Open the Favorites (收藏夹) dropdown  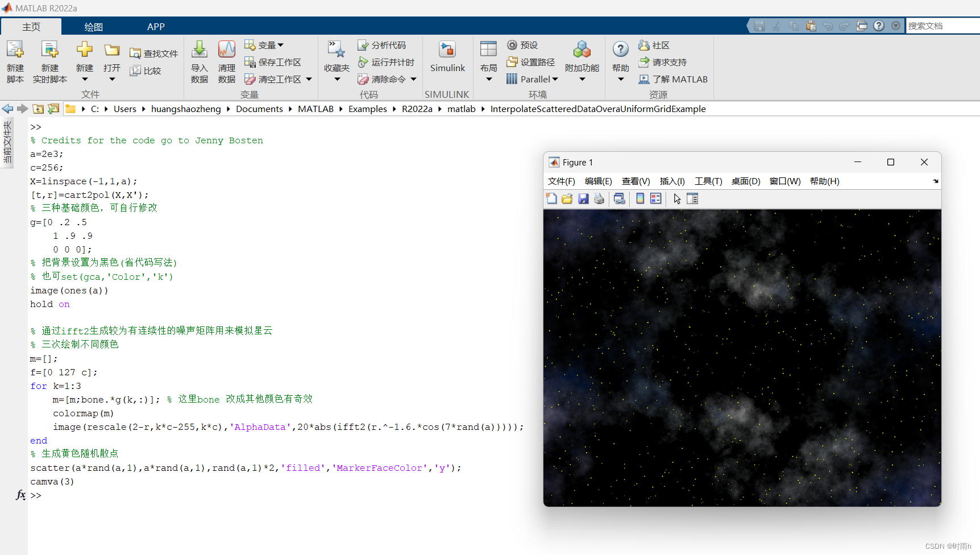pos(337,79)
